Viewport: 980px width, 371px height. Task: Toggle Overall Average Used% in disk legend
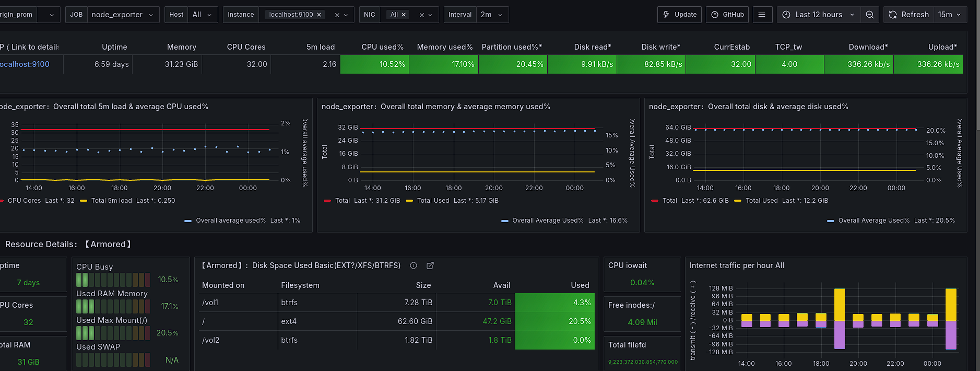873,221
